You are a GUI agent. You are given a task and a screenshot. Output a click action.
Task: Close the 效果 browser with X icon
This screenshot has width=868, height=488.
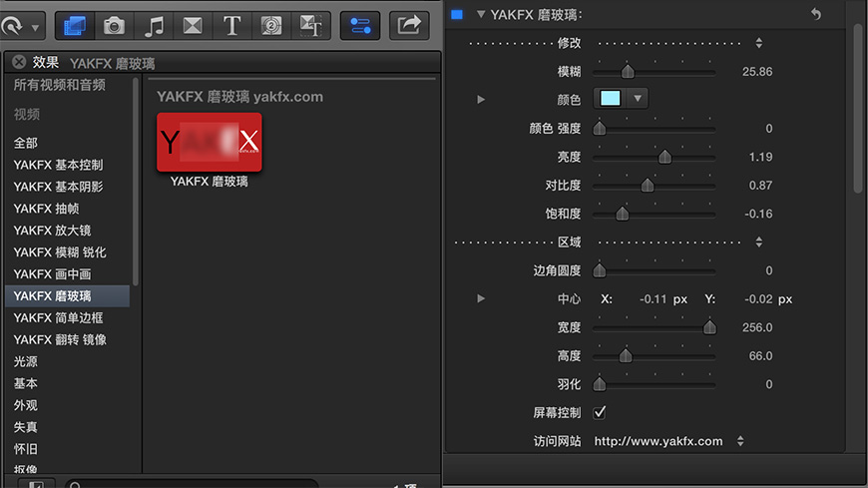click(x=19, y=62)
